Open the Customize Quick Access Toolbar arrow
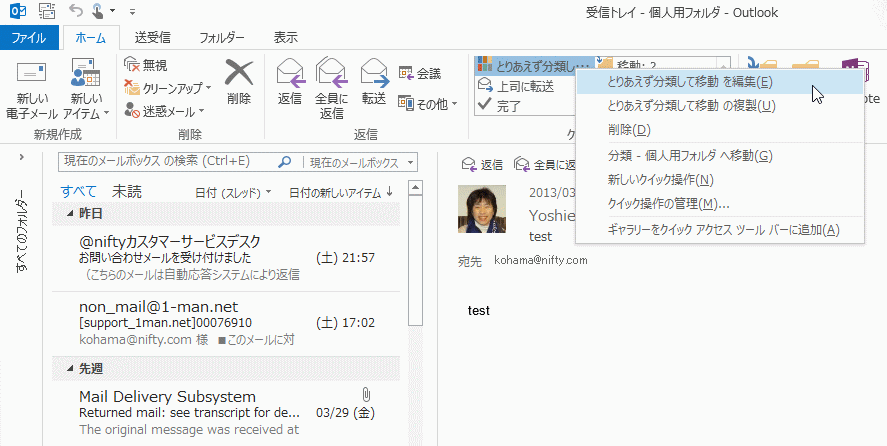 pos(132,11)
